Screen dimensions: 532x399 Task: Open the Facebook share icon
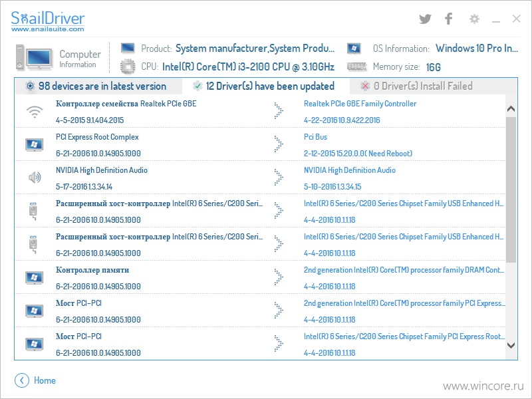pyautogui.click(x=448, y=19)
